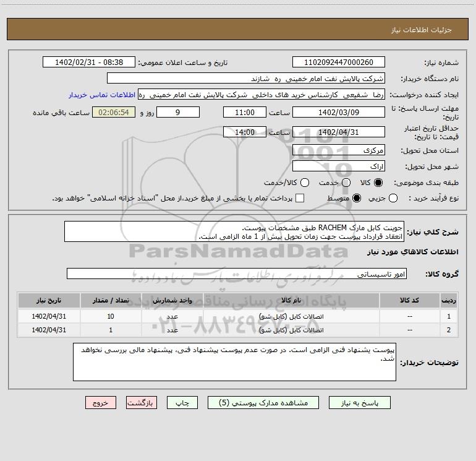The image size is (476, 461).
Task: Click the buyer organization name field
Action: click(246, 79)
